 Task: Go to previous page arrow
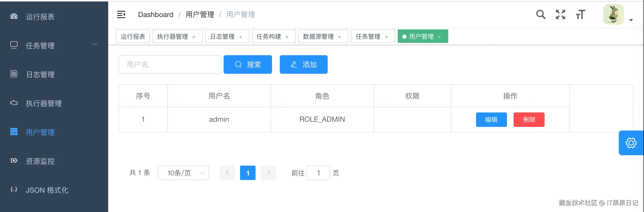(x=227, y=173)
